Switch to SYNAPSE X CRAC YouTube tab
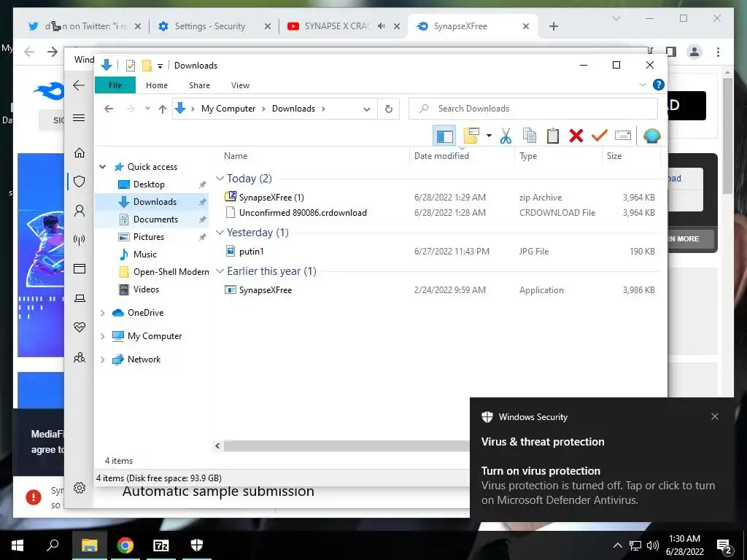 [343, 26]
